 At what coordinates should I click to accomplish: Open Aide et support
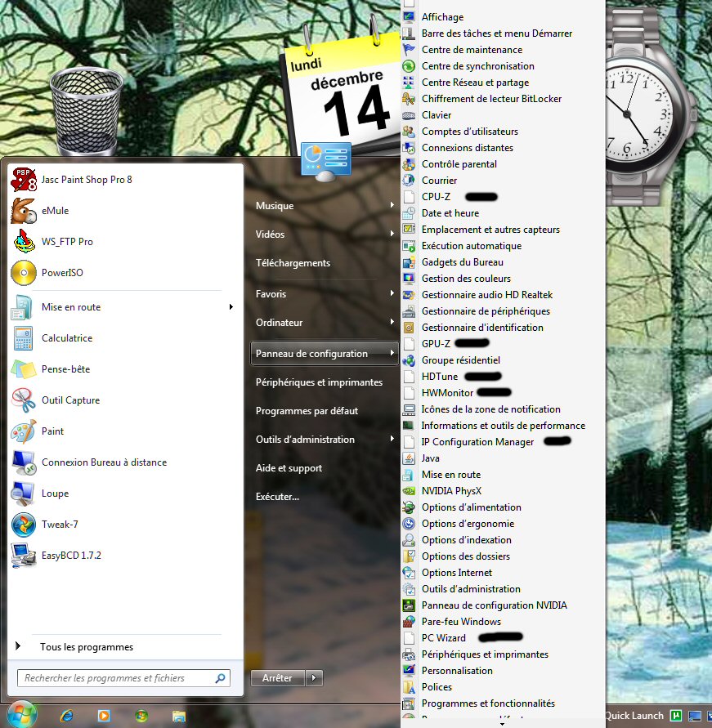289,468
